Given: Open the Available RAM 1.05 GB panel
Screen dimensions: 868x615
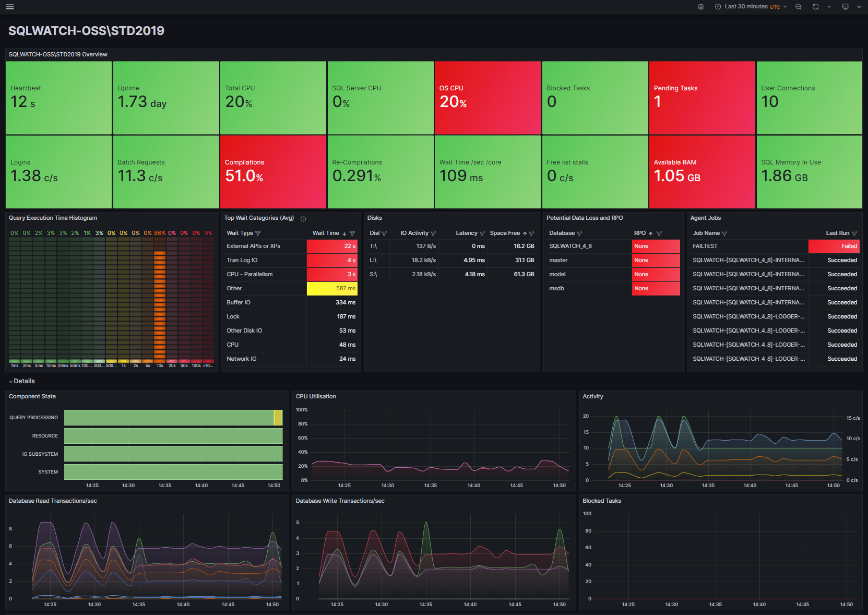Looking at the screenshot, I should coord(702,172).
